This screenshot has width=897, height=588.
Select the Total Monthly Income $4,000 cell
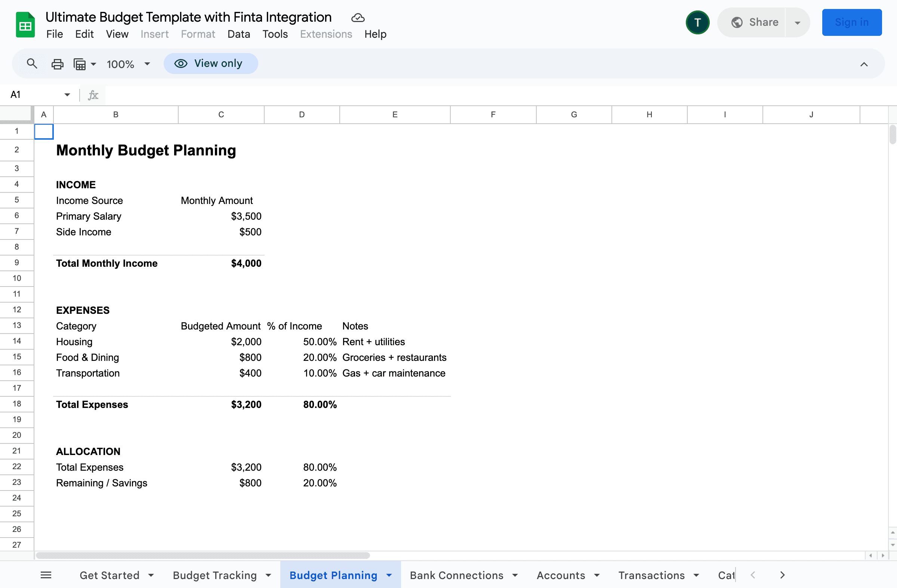pyautogui.click(x=221, y=263)
